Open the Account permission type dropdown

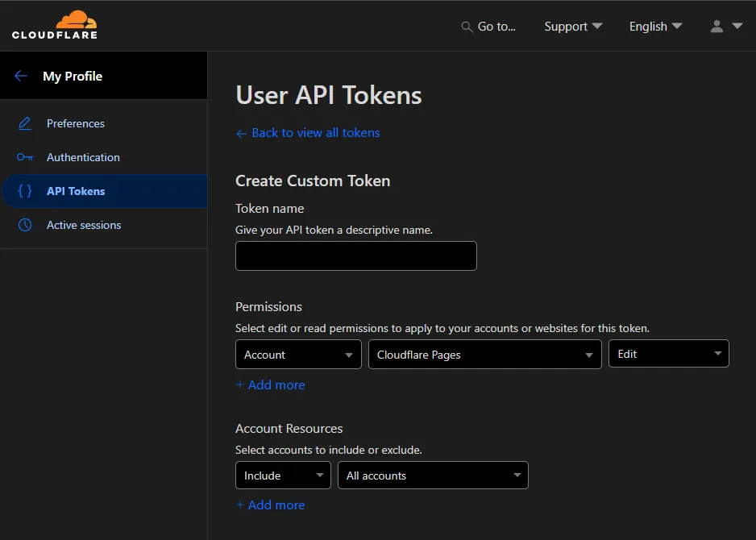(297, 355)
